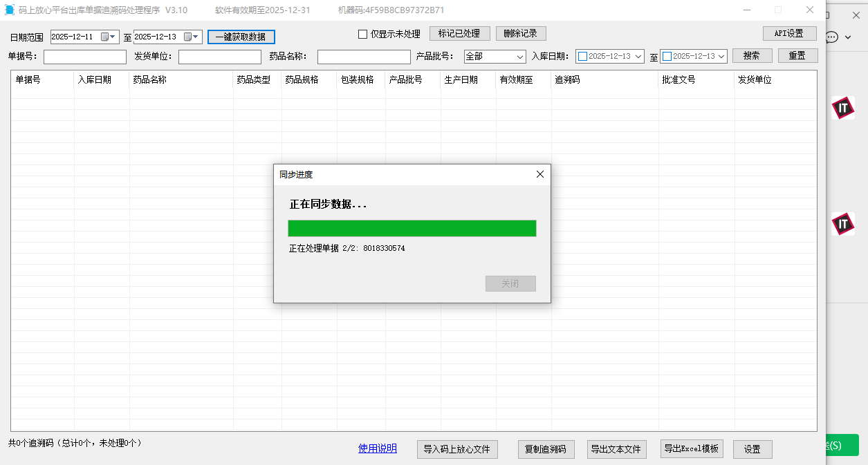Open 设置 button at bottom

[x=752, y=449]
